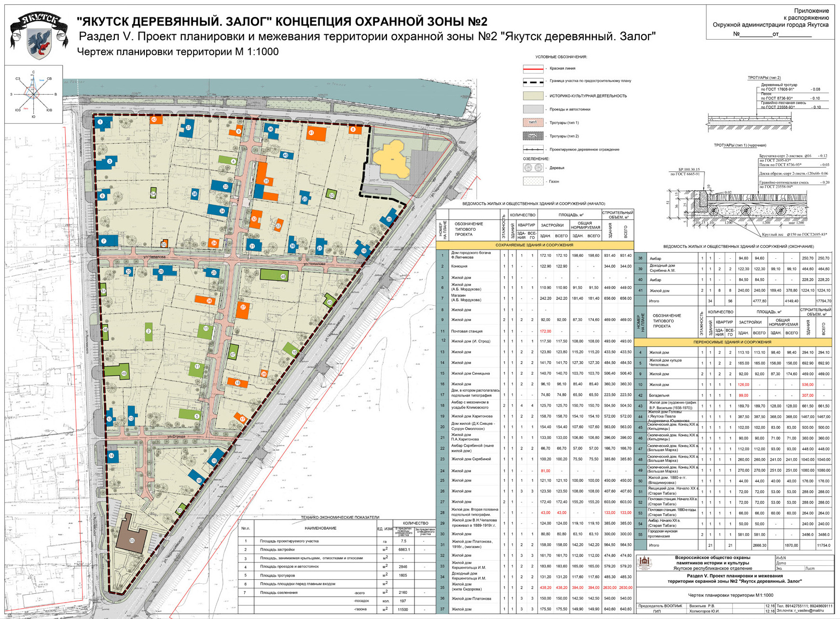Screen dimensions: 840x619
Task: Click the 'Приложение' heading at top right
Action: click(812, 11)
